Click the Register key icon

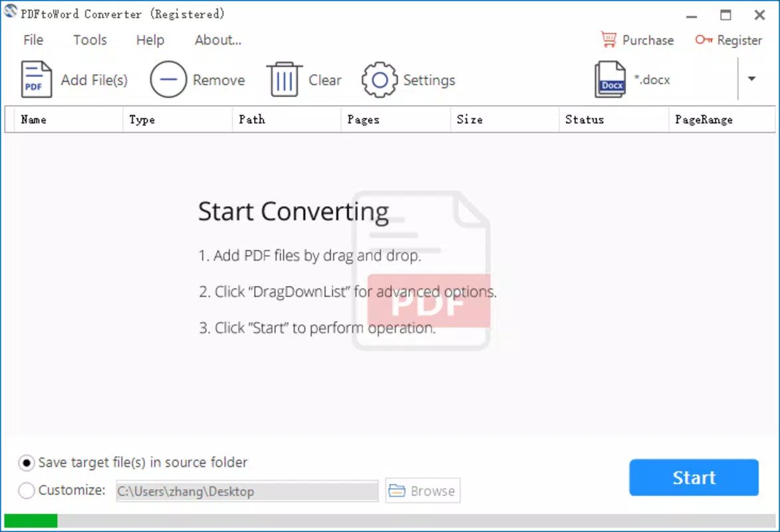[x=704, y=40]
